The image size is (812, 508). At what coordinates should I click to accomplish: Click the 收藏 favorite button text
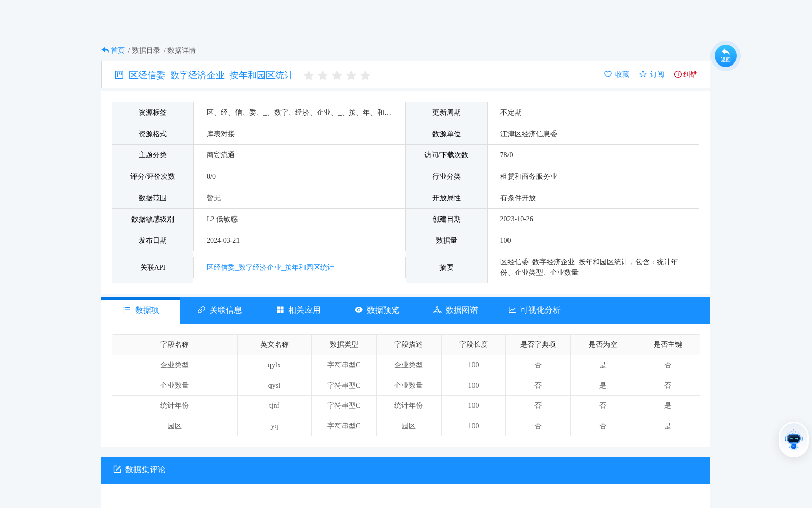click(x=622, y=74)
